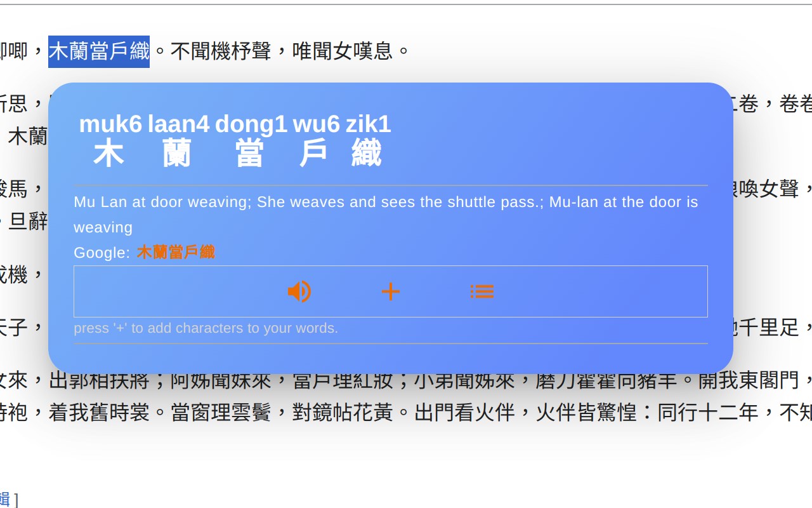The width and height of the screenshot is (812, 508).
Task: Click the text 不聞機杼聲 in the page
Action: pos(221,51)
